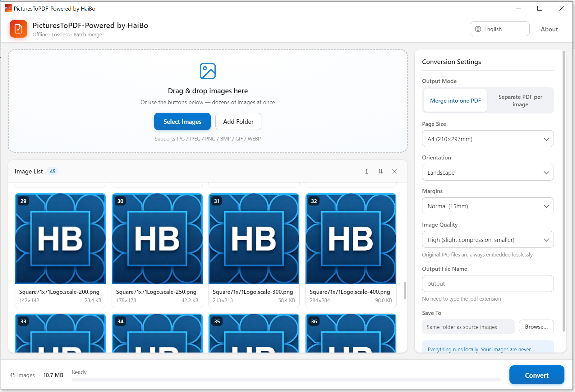Open the Margins dropdown
The height and width of the screenshot is (392, 575).
tap(488, 206)
